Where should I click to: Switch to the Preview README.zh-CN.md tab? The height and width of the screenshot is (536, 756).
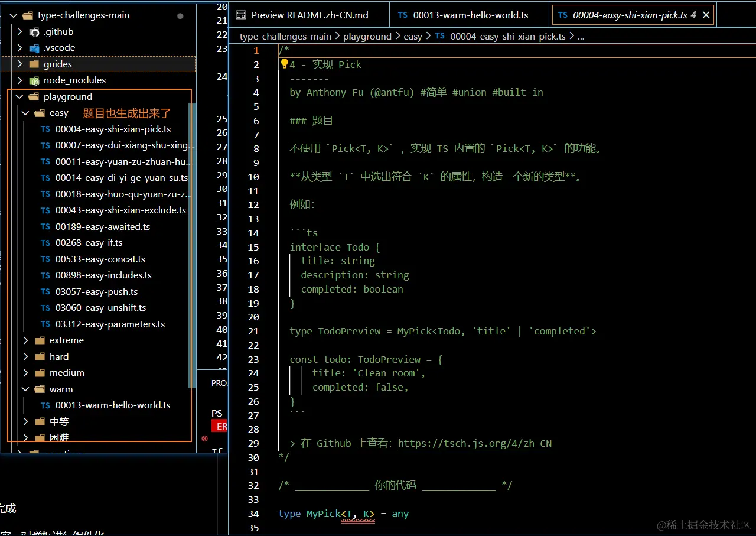pos(309,15)
